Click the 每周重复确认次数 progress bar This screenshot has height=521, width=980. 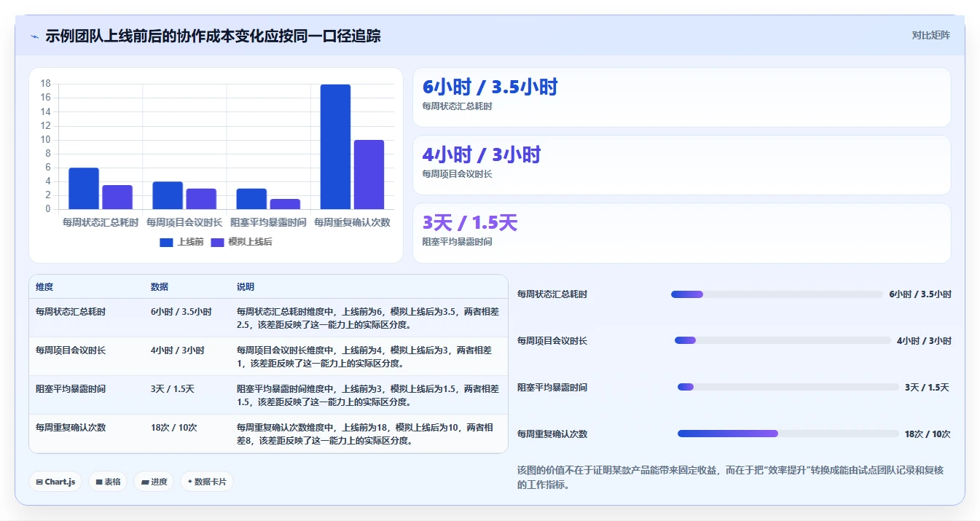788,434
